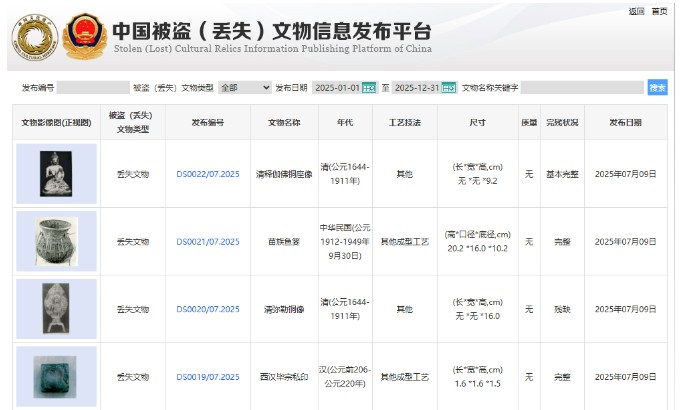Click the end date field 2025-12-31
The image size is (682, 410).
click(x=416, y=88)
